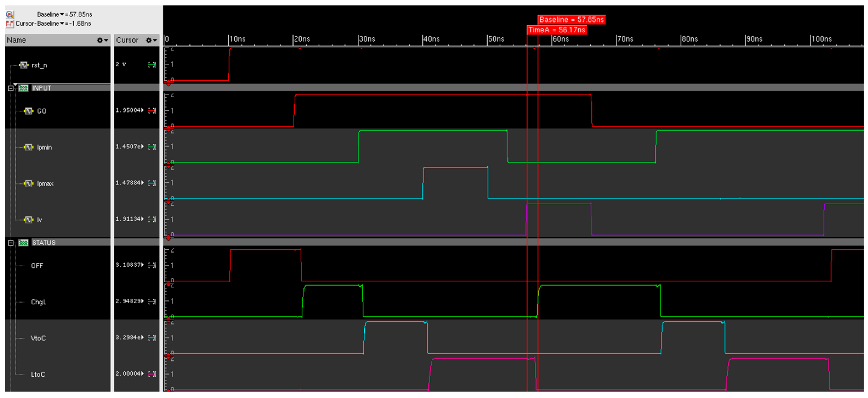Click the Cursor column header
The width and height of the screenshot is (868, 398).
pos(136,40)
